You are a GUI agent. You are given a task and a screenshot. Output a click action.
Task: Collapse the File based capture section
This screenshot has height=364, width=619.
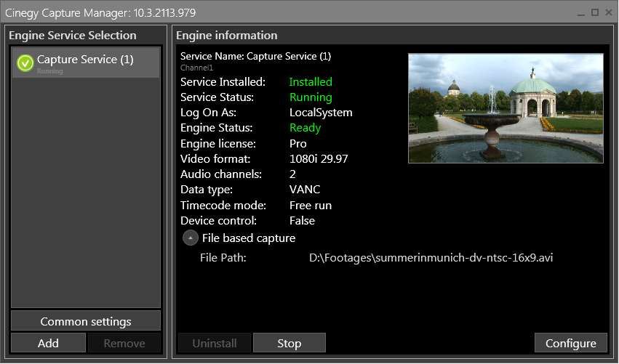point(191,238)
